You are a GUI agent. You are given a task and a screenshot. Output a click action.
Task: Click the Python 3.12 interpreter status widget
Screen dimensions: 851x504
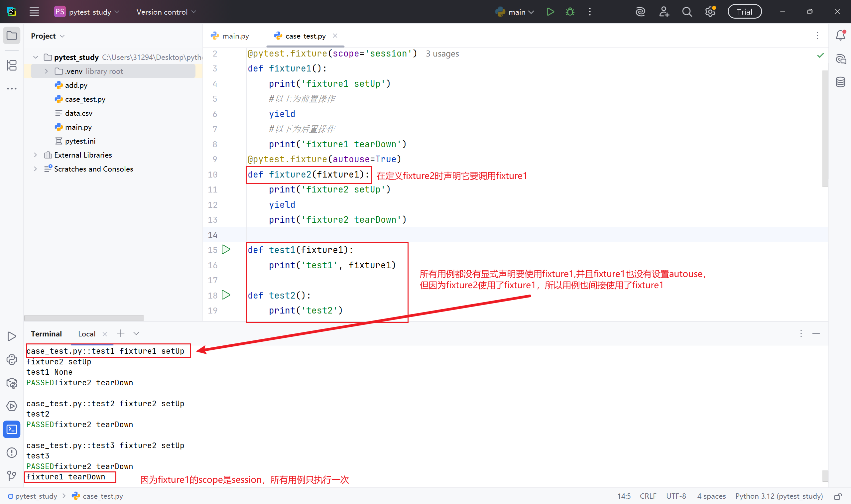pyautogui.click(x=779, y=496)
